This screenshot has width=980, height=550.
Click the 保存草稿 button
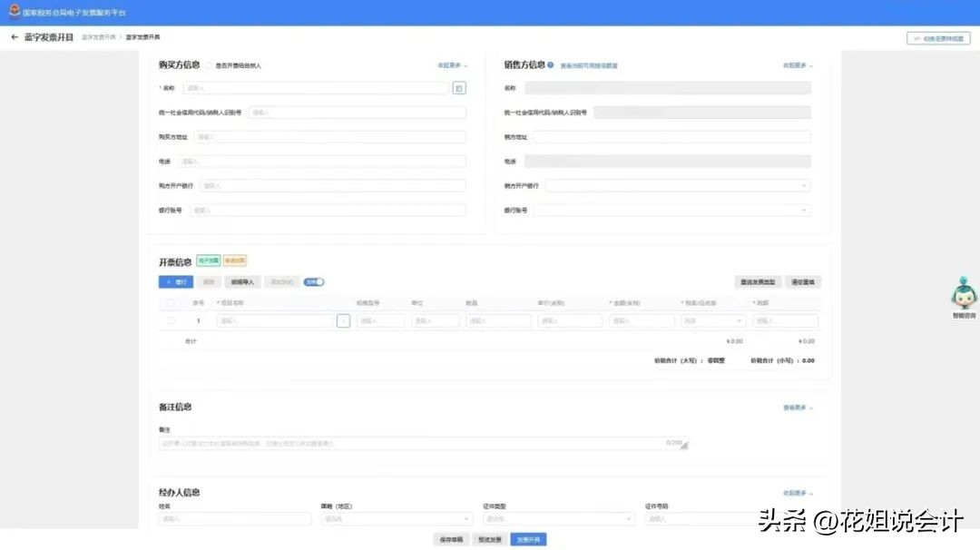[x=451, y=539]
